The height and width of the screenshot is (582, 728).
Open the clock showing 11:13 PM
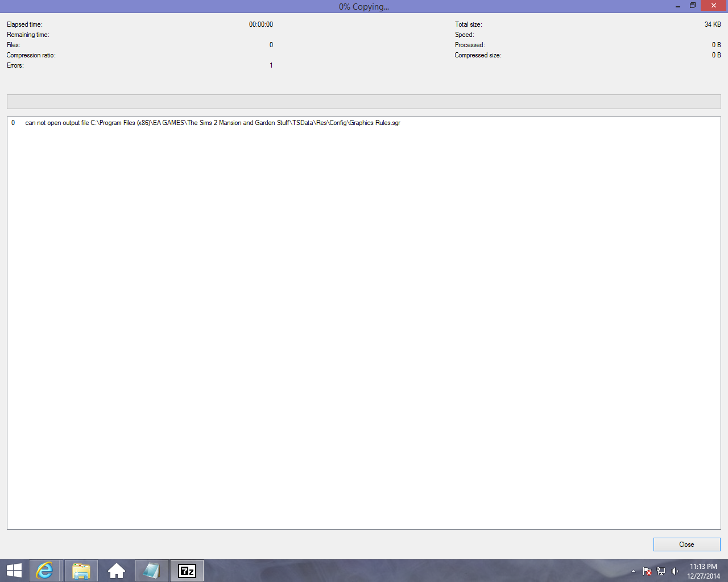(x=704, y=571)
